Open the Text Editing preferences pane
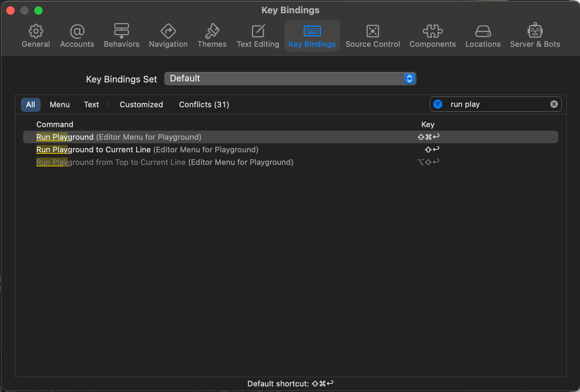580x392 pixels. coord(258,36)
